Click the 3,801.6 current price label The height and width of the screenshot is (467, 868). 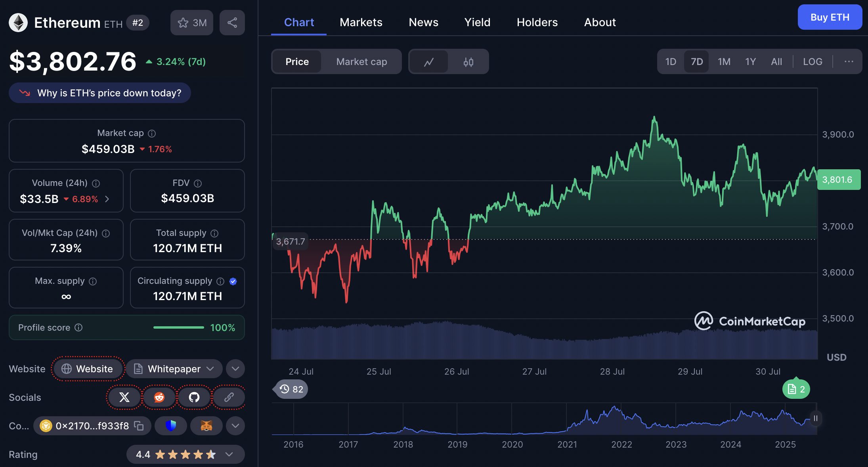coord(839,180)
